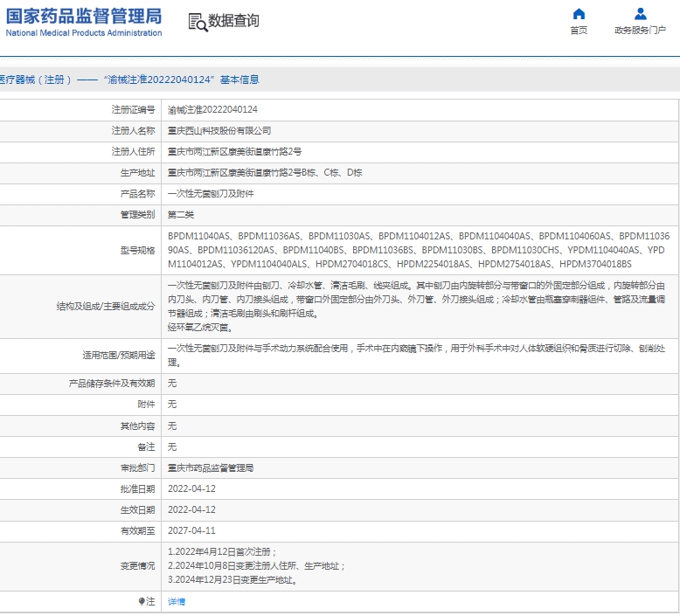Click the 审批部门 label
The image size is (680, 616).
[x=137, y=467]
